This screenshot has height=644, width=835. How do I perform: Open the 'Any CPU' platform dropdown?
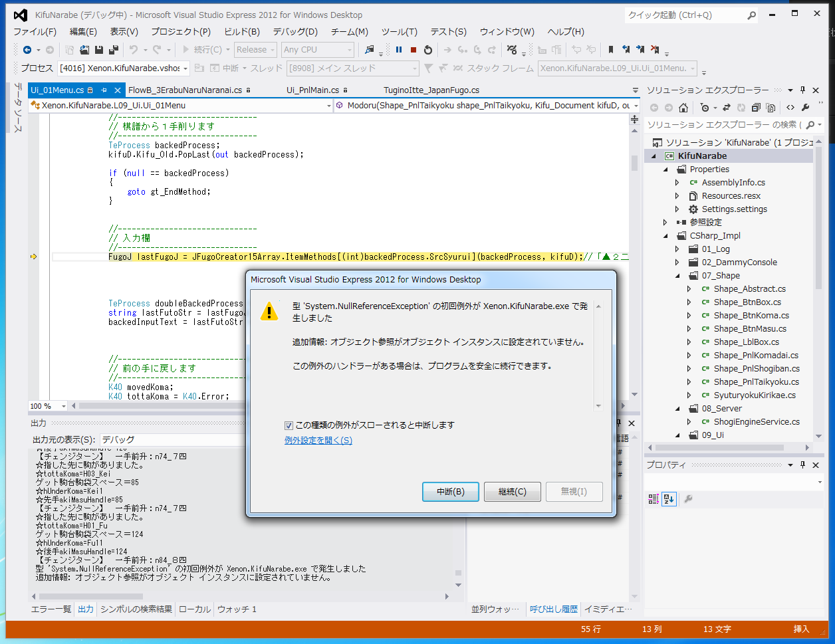318,50
